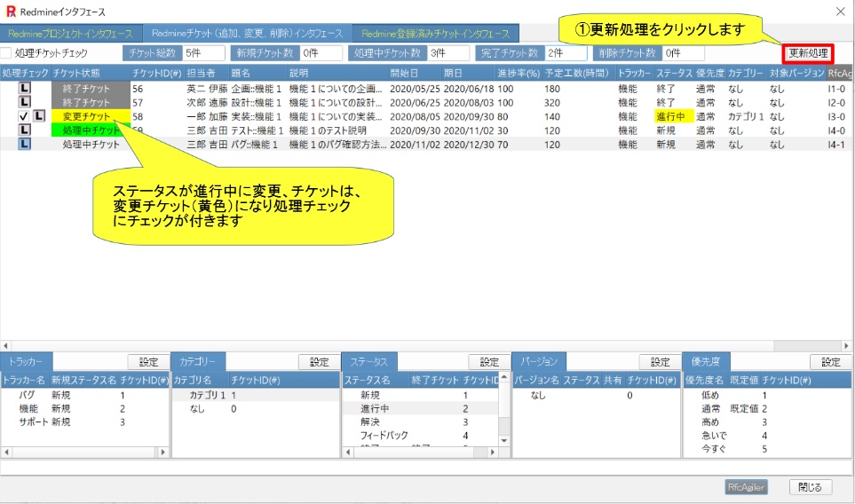
Task: Open the Redmineチケット(追加、変更、削除)インタフェース tab
Action: (x=247, y=33)
